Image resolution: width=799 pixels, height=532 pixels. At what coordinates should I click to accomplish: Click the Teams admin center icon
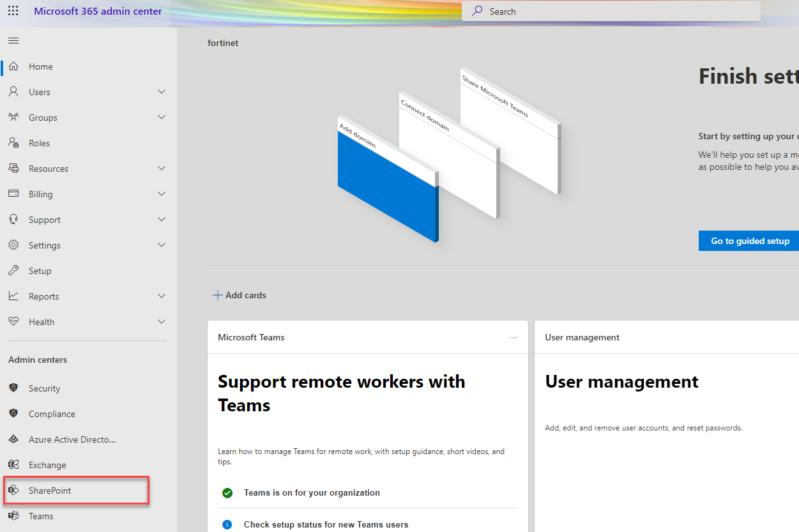pyautogui.click(x=13, y=516)
